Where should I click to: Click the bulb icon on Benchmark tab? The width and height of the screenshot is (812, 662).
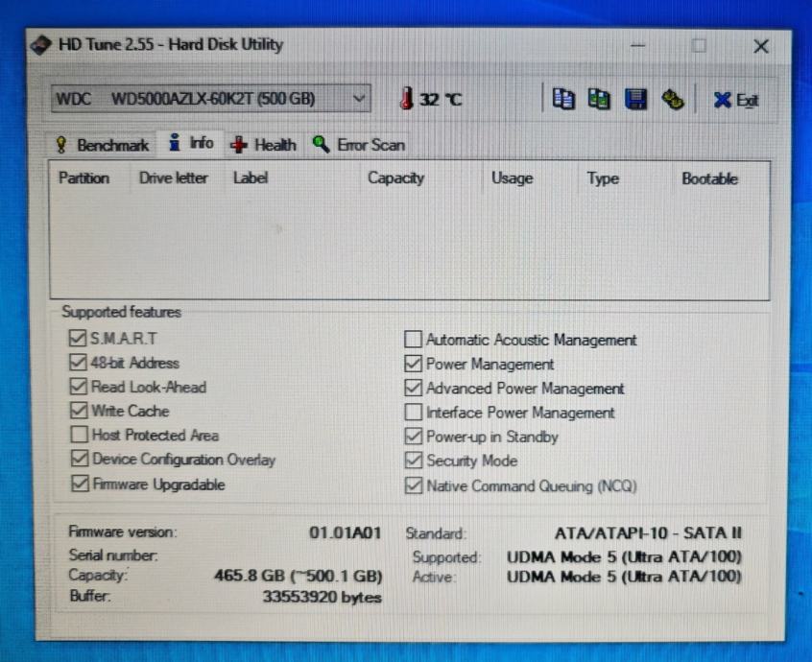[61, 145]
